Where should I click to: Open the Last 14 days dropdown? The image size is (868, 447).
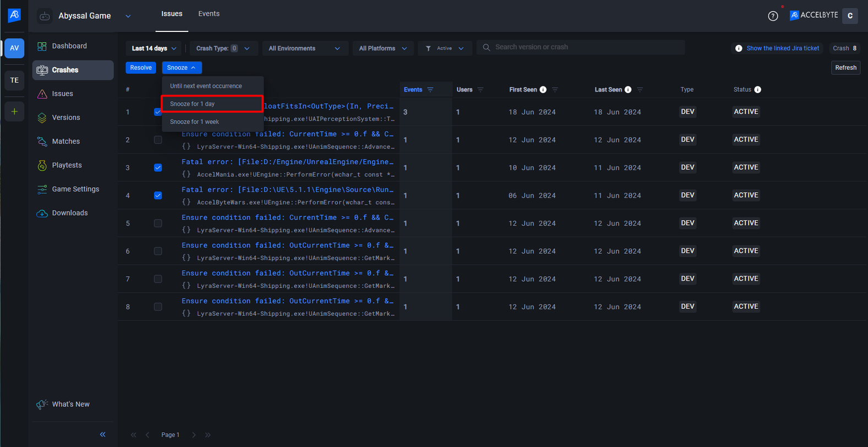click(x=154, y=48)
